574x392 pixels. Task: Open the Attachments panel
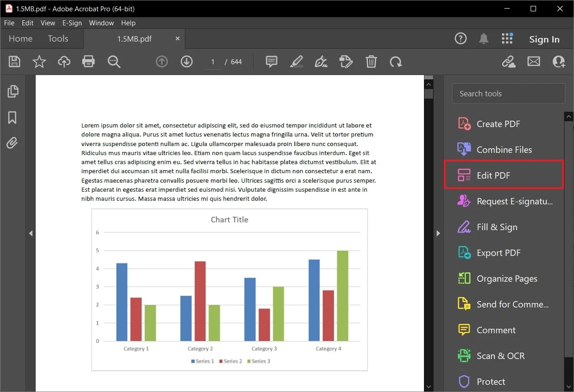13,143
